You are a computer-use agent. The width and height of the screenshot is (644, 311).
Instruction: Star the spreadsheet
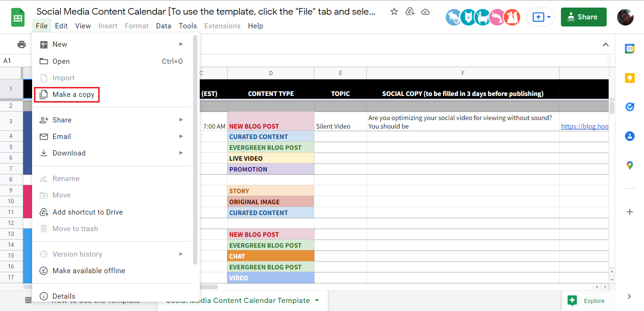[394, 12]
